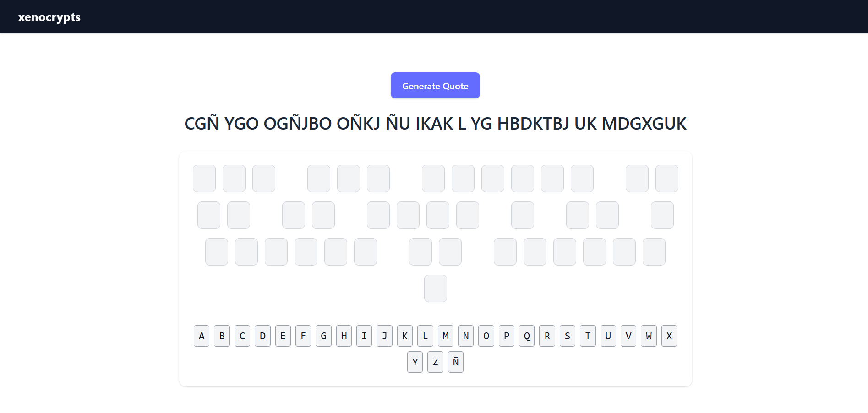This screenshot has width=868, height=413.
Task: Select the letter H key
Action: [344, 336]
